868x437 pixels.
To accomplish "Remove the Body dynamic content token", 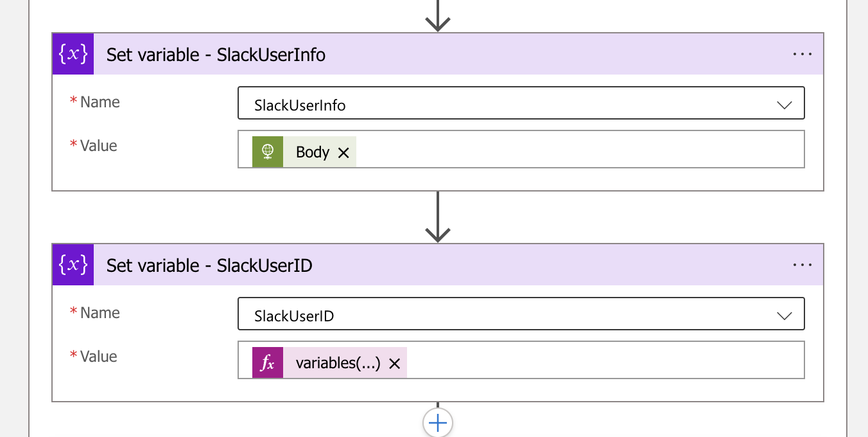I will tap(343, 153).
